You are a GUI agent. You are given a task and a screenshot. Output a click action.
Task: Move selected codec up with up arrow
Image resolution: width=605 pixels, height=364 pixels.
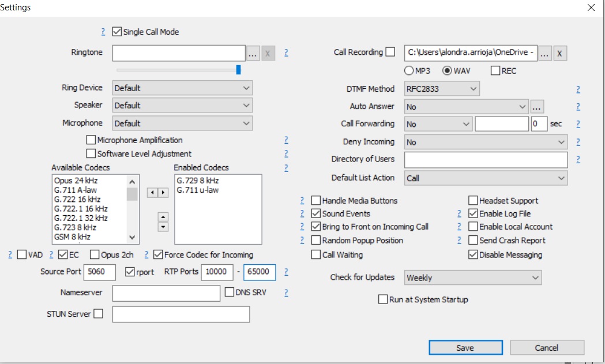(x=163, y=217)
